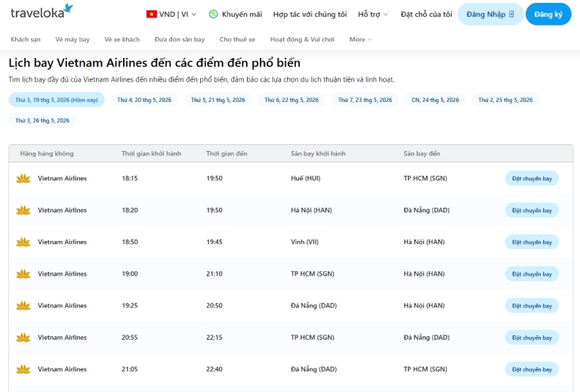This screenshot has width=580, height=392.
Task: Book the 18:15 Huế to TP HCM flight
Action: click(532, 178)
